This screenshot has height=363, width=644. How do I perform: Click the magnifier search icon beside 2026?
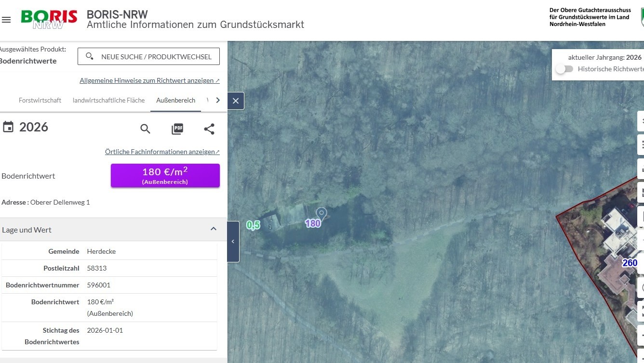pos(145,129)
